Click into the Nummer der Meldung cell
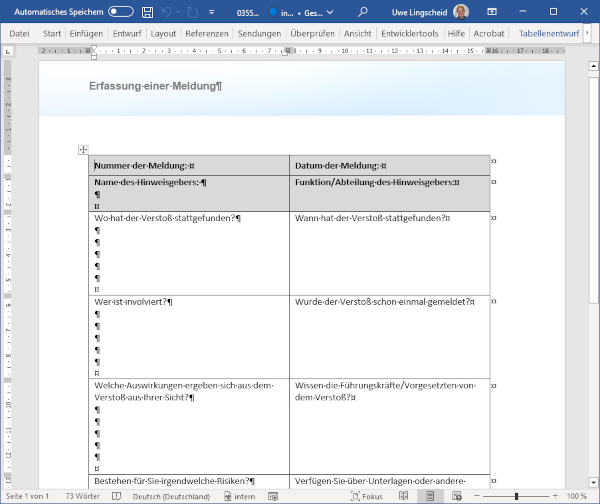 [188, 165]
